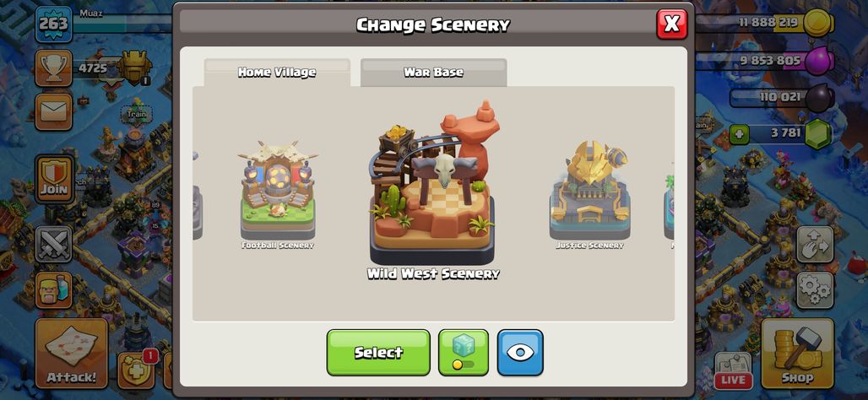
Task: Open the mail inbox envelope icon
Action: click(x=54, y=111)
